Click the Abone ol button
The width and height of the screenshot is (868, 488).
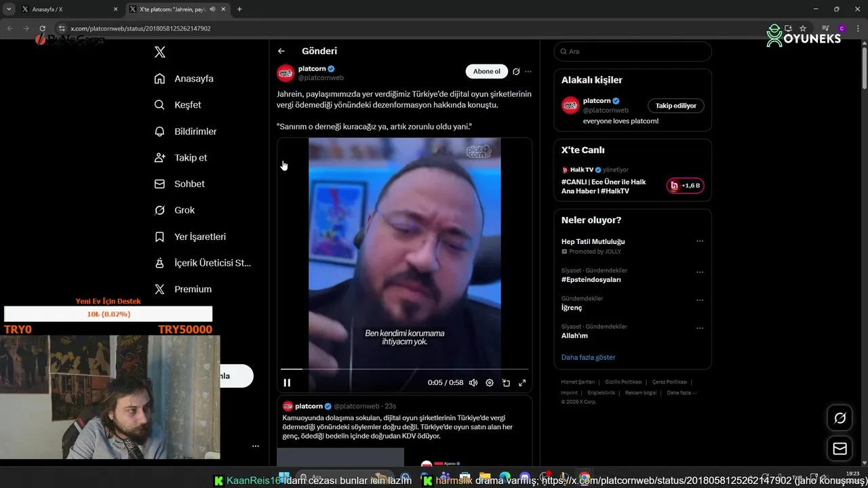click(487, 71)
